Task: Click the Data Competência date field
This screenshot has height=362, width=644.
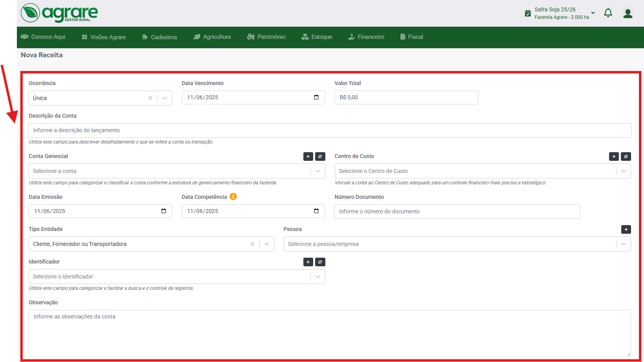Action: pyautogui.click(x=253, y=211)
